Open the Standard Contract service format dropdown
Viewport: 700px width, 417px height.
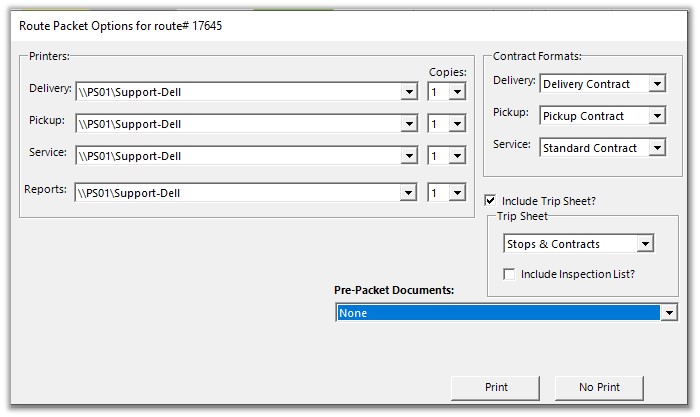click(657, 148)
